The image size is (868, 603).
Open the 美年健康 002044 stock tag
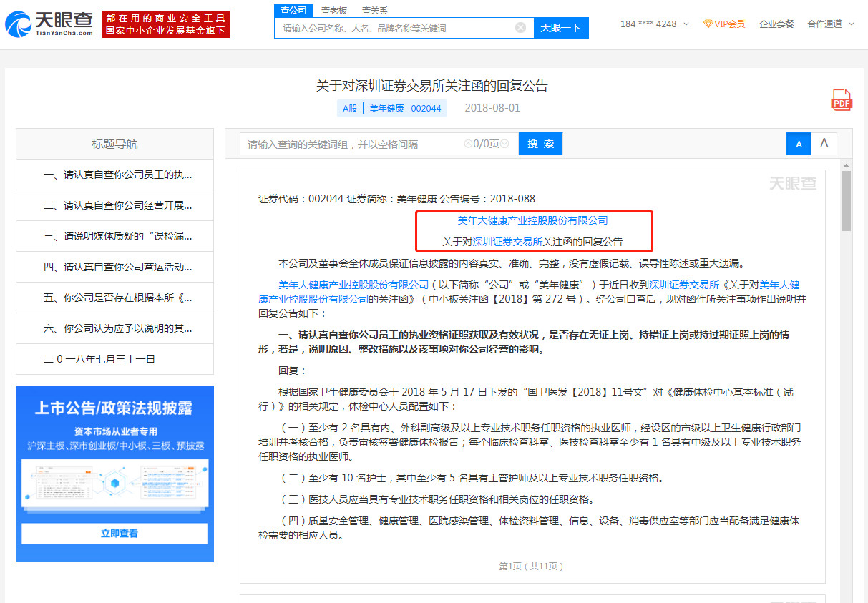405,108
